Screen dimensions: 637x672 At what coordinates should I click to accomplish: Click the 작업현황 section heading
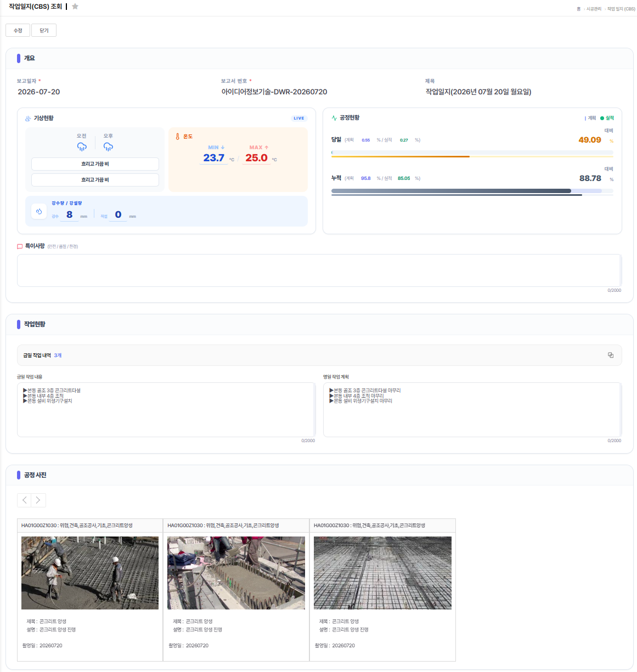[x=35, y=324]
